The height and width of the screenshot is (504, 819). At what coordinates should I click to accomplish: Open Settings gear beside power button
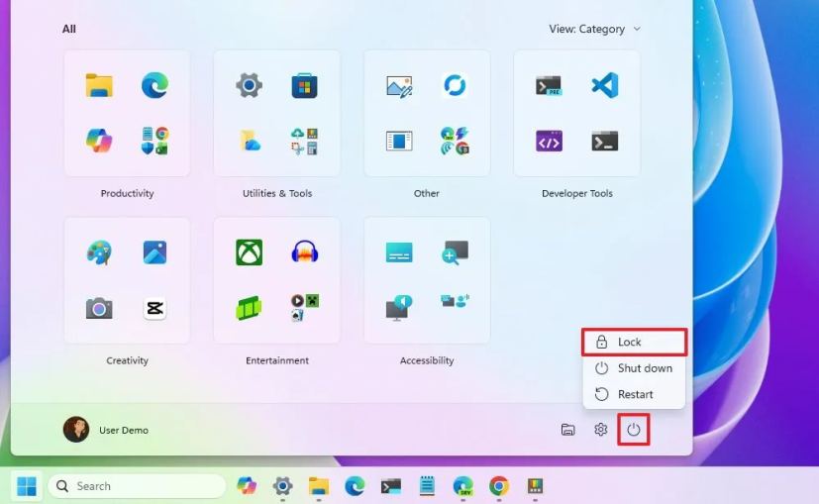point(601,430)
